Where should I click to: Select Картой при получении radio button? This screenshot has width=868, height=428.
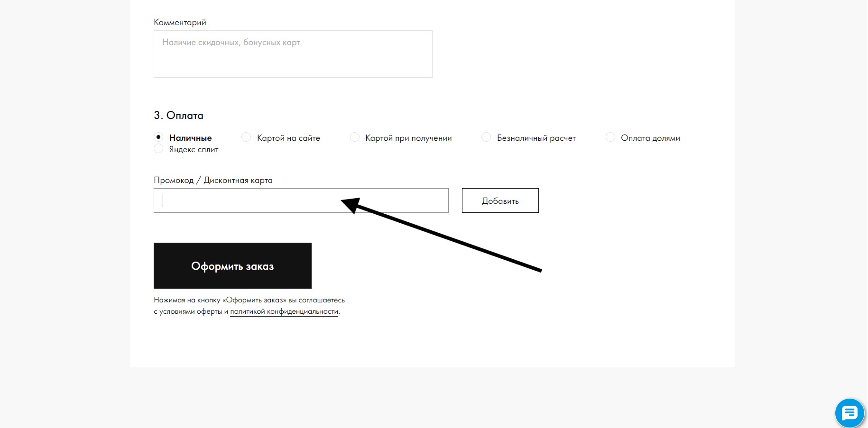[355, 137]
